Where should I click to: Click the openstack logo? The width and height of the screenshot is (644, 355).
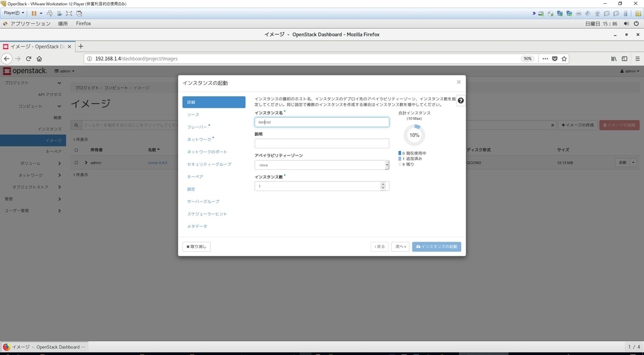pyautogui.click(x=25, y=71)
